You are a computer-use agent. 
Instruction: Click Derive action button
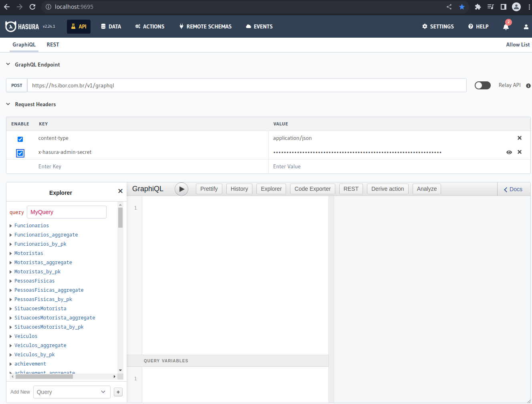pyautogui.click(x=388, y=189)
